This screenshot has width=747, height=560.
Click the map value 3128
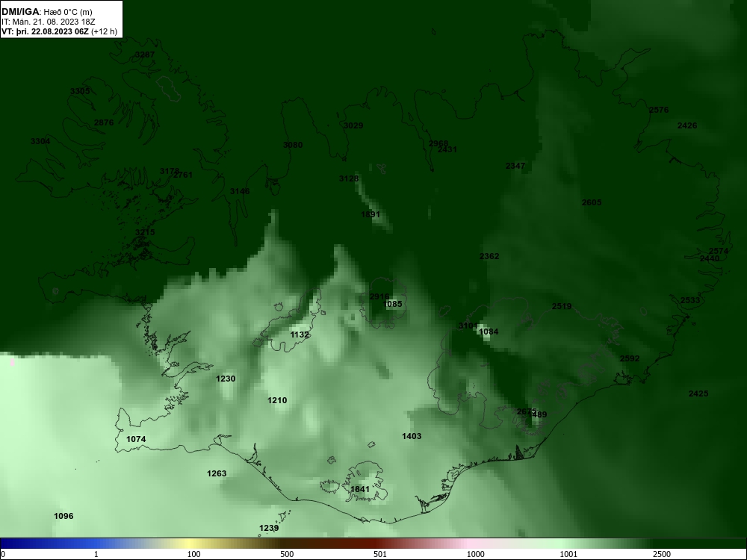tap(349, 178)
